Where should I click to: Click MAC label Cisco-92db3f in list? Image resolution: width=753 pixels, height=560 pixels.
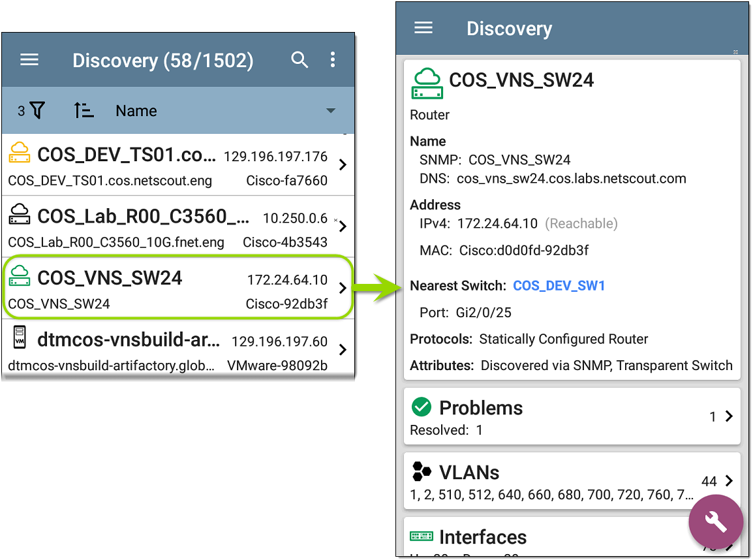coord(286,304)
